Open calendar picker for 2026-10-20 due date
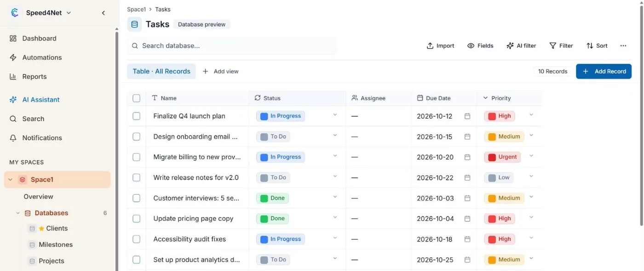Image resolution: width=644 pixels, height=271 pixels. pyautogui.click(x=467, y=157)
